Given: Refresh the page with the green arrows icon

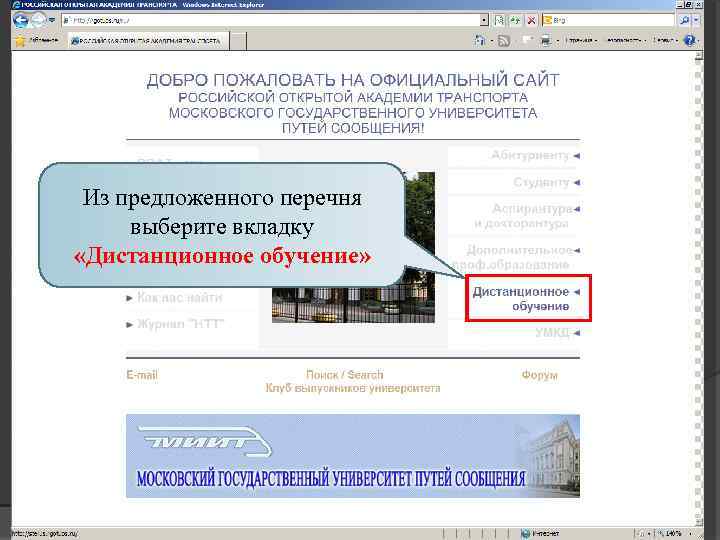Looking at the screenshot, I should (x=515, y=20).
